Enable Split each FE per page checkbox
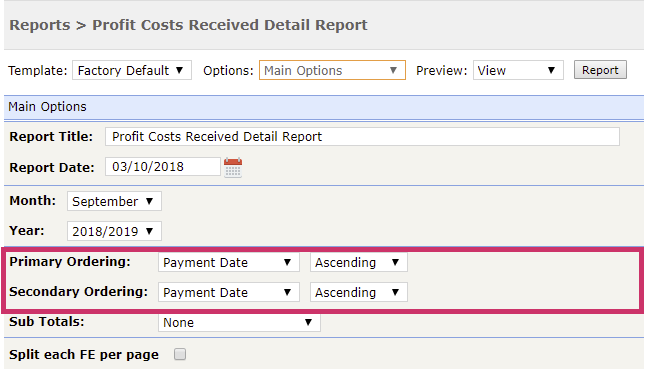The height and width of the screenshot is (369, 645). pyautogui.click(x=180, y=354)
